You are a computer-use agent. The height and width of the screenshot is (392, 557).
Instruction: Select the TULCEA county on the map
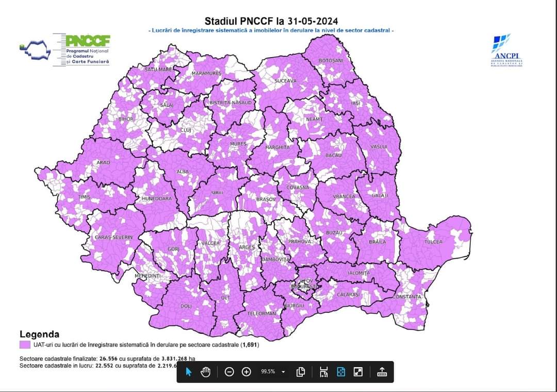[433, 242]
